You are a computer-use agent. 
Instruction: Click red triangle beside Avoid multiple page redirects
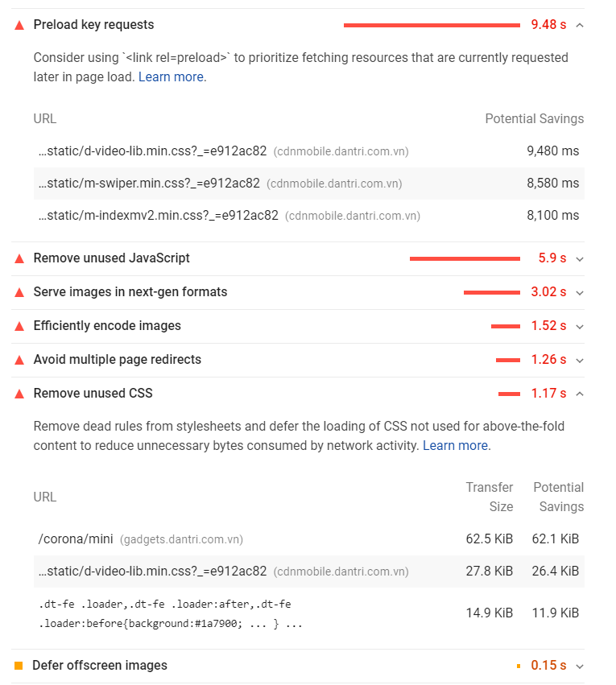tap(19, 360)
